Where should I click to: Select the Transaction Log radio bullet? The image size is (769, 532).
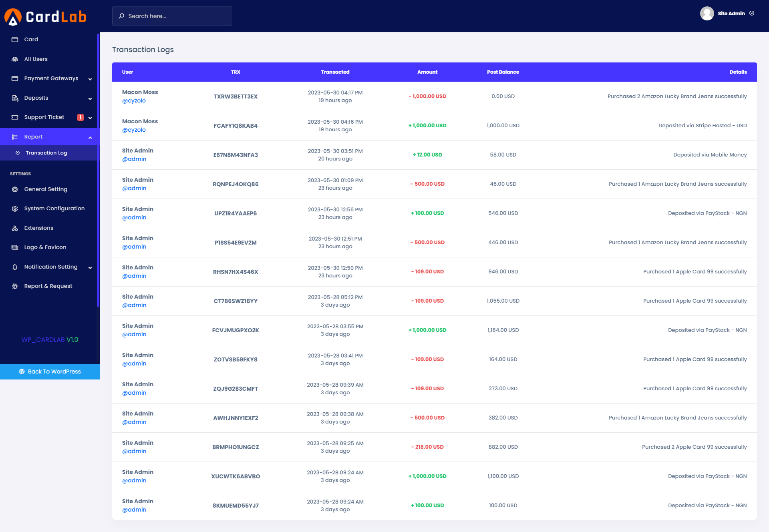coord(18,153)
